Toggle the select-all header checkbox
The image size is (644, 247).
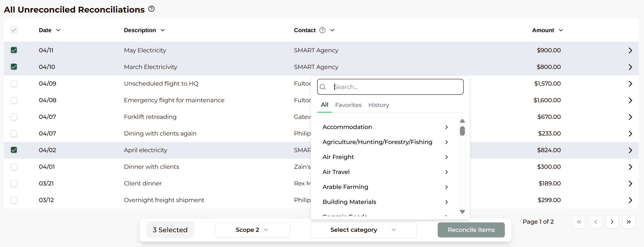pyautogui.click(x=14, y=30)
